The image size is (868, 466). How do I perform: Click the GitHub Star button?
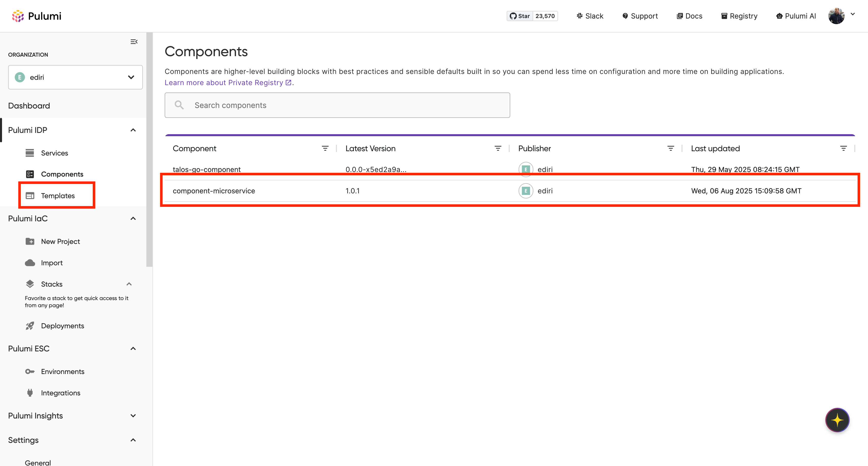520,16
